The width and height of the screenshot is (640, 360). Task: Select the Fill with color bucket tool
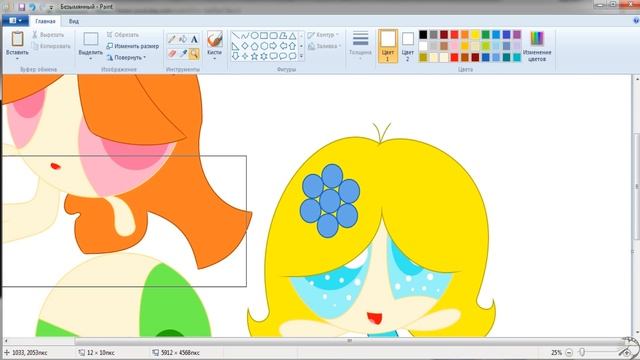[183, 39]
